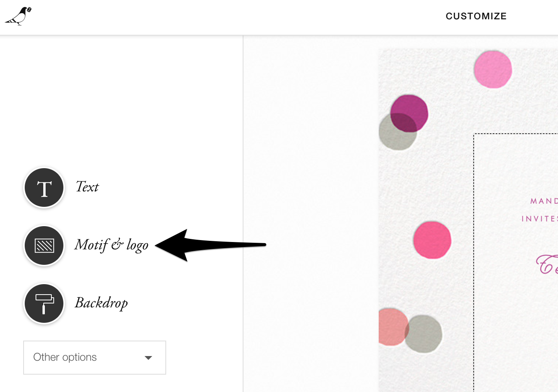This screenshot has height=392, width=558.
Task: Expand the Other options dropdown
Action: [94, 358]
